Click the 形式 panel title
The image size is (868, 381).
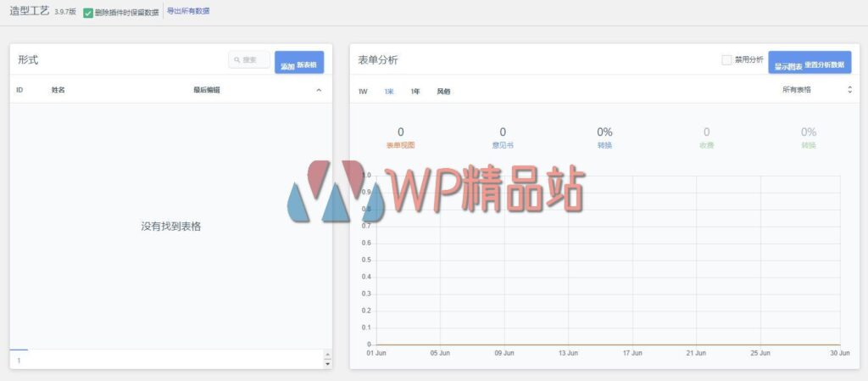click(28, 59)
